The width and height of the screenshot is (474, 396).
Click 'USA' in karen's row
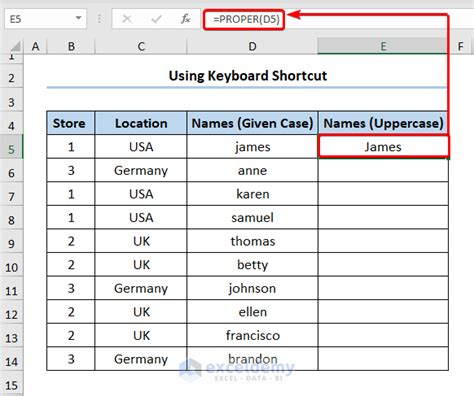point(141,194)
